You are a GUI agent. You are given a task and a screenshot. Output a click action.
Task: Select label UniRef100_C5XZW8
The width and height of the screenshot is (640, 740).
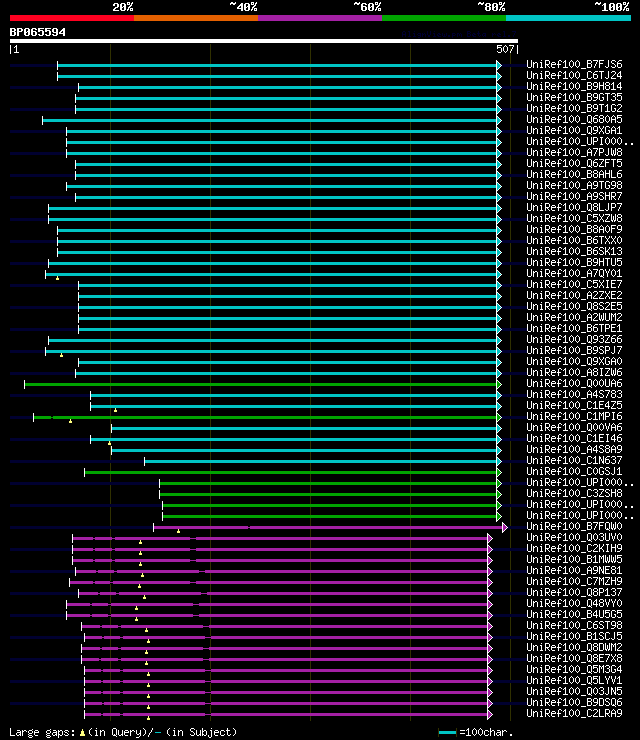point(574,219)
